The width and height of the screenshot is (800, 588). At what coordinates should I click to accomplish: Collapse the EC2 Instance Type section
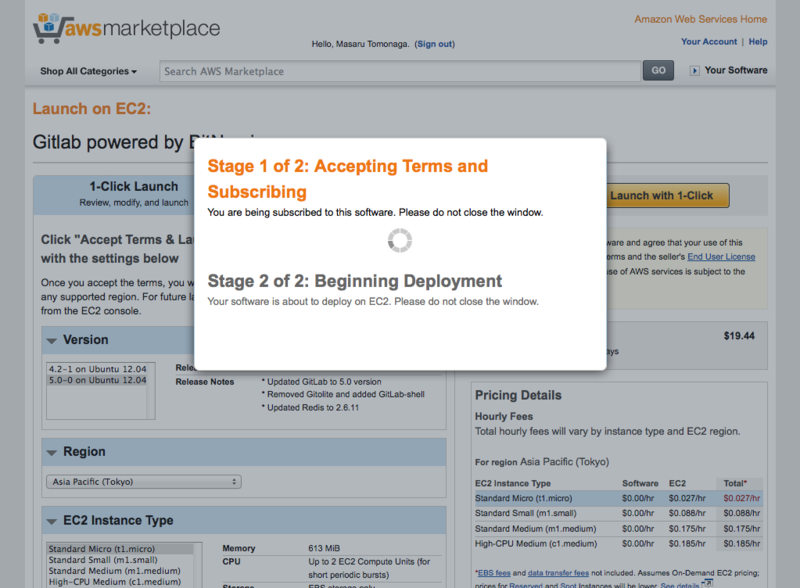(x=52, y=521)
